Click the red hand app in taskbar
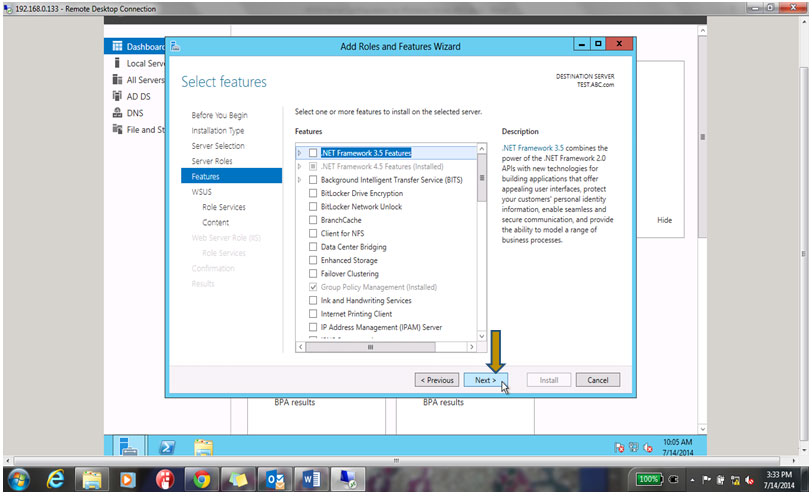 pos(165,480)
